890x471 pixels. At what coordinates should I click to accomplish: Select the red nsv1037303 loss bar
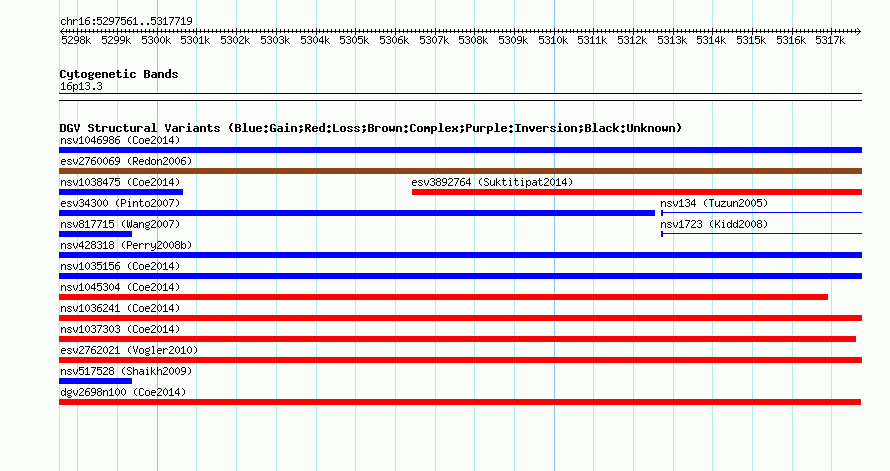tap(457, 339)
